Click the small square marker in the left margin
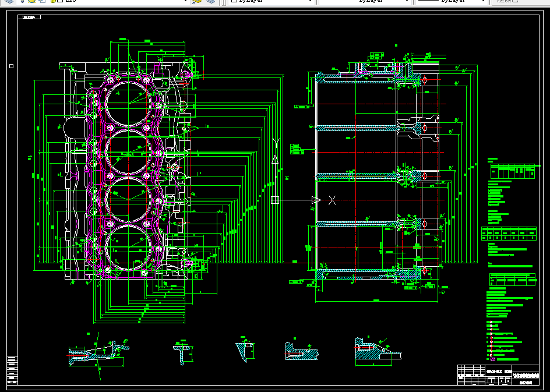This screenshot has width=550, height=392. click(x=11, y=66)
